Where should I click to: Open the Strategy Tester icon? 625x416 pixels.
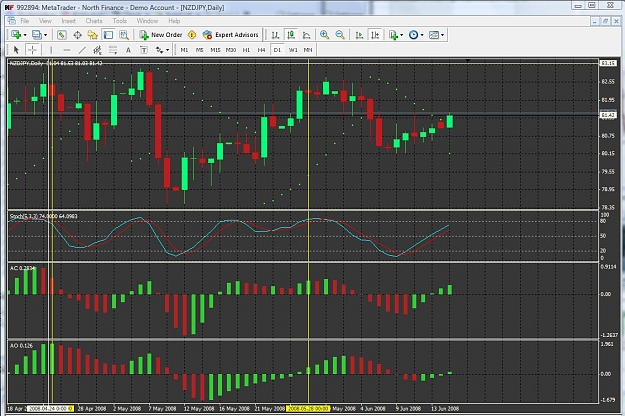click(124, 35)
